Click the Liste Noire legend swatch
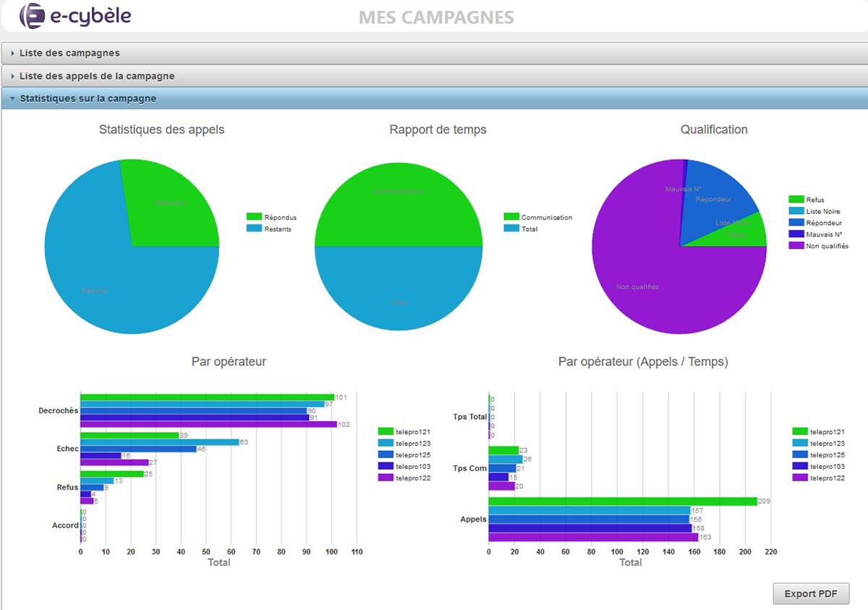The width and height of the screenshot is (868, 610). 796,211
